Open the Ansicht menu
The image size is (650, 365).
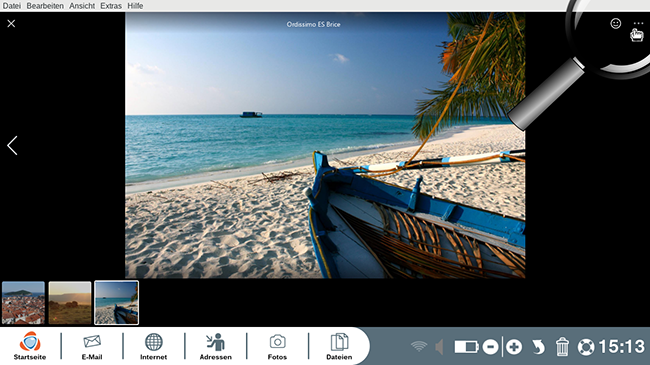point(82,6)
